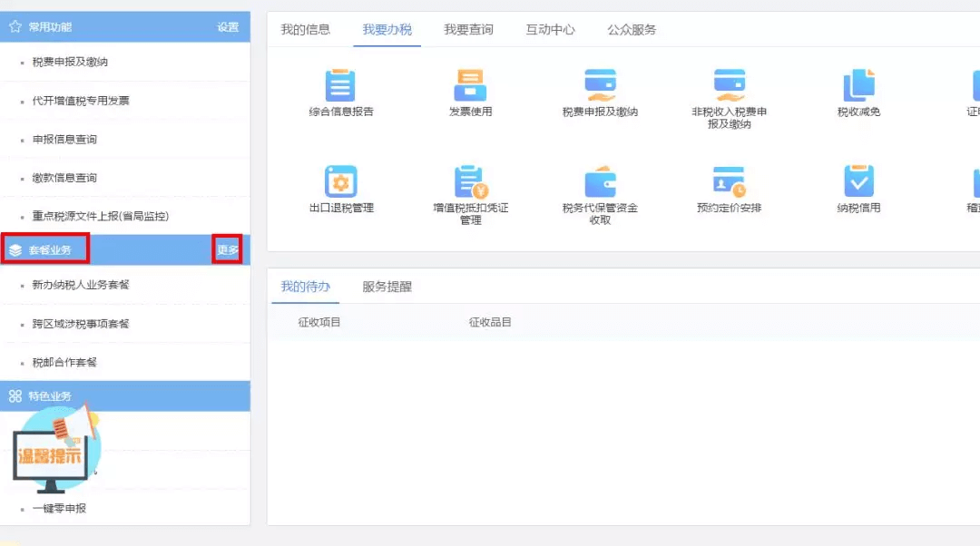This screenshot has height=546, width=980.
Task: Open 纳税信用 checkmark icon
Action: pos(858,181)
